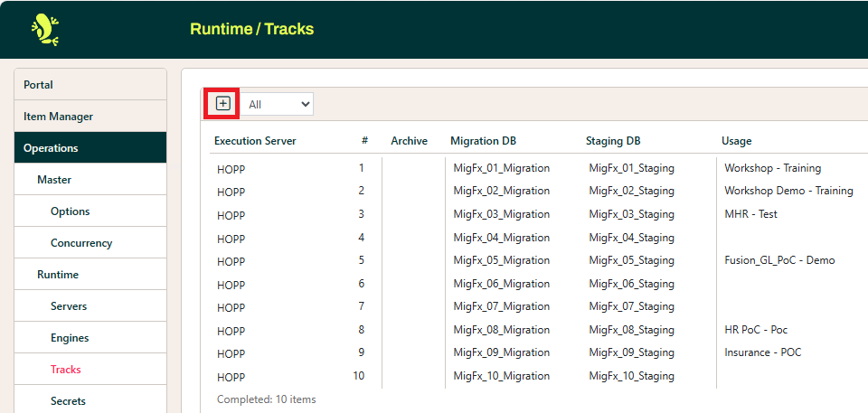This screenshot has width=868, height=413.
Task: Click MigFx_09_Staging cell
Action: click(632, 352)
